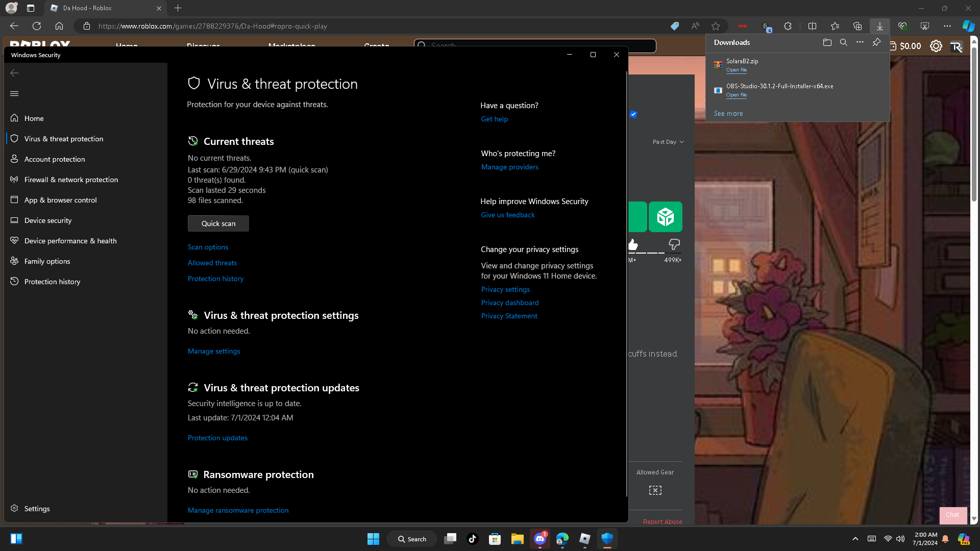Open Edge Extensions puzzle icon
Image resolution: width=980 pixels, height=551 pixels.
pos(788,26)
